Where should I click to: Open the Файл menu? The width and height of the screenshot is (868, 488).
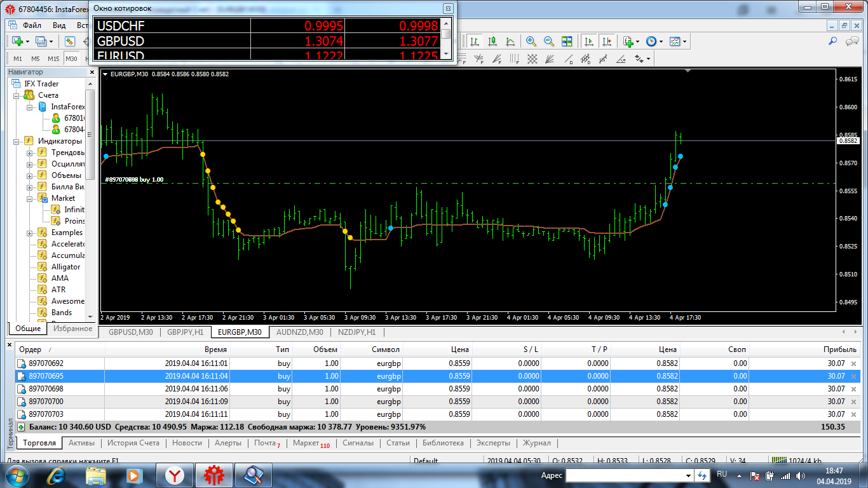coord(32,25)
